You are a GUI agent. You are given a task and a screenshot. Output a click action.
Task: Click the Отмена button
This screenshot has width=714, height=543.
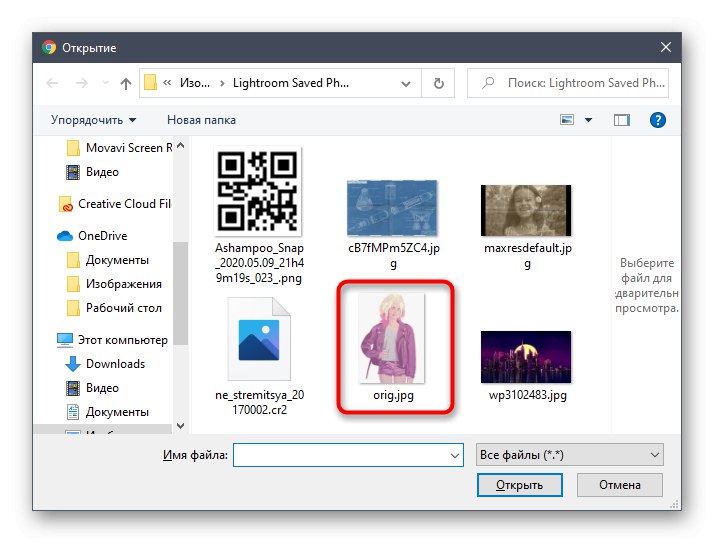(619, 485)
